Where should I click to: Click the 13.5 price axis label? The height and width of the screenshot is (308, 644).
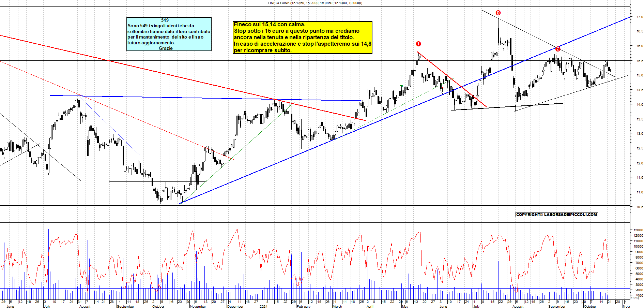pos(640,119)
